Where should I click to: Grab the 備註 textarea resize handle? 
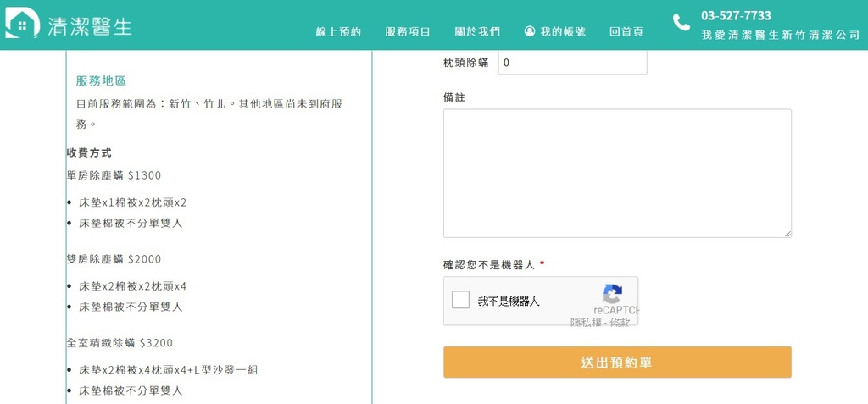pos(787,234)
